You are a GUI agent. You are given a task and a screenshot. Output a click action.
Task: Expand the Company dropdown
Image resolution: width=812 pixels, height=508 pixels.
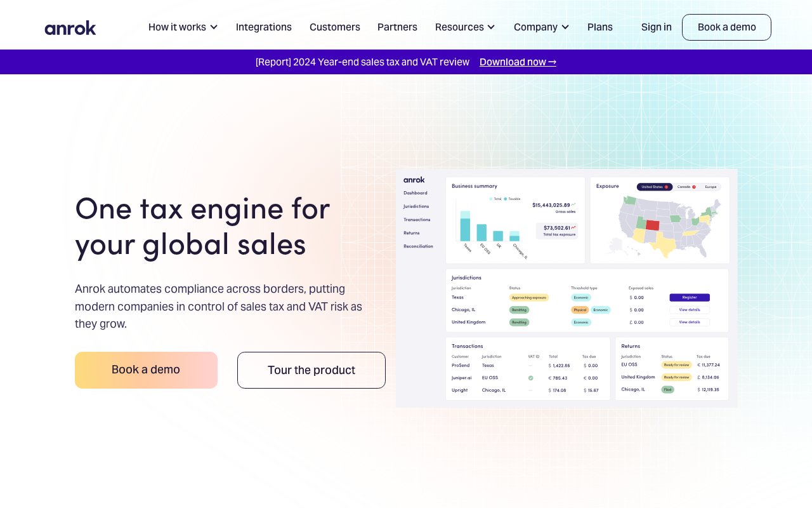pyautogui.click(x=542, y=27)
